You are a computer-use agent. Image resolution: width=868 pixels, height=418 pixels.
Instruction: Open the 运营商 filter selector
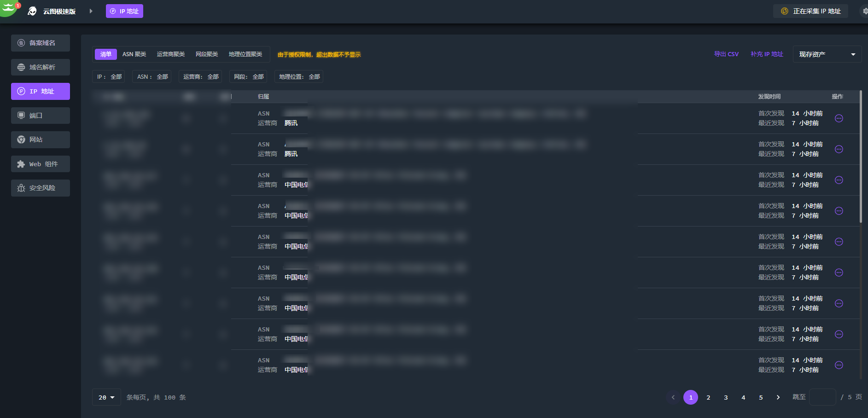click(201, 77)
